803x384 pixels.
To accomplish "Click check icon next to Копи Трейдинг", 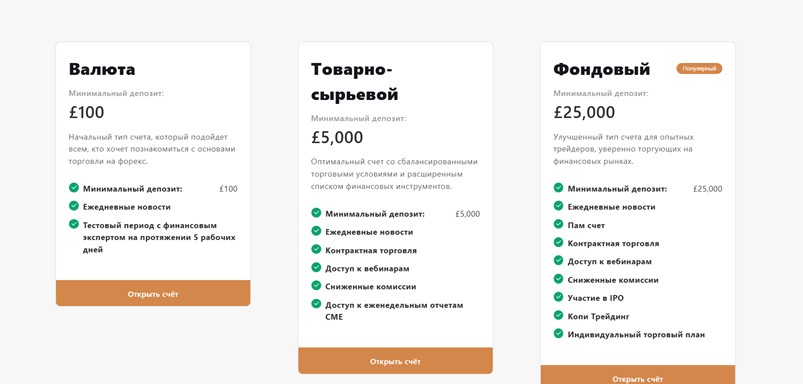I will pyautogui.click(x=558, y=315).
